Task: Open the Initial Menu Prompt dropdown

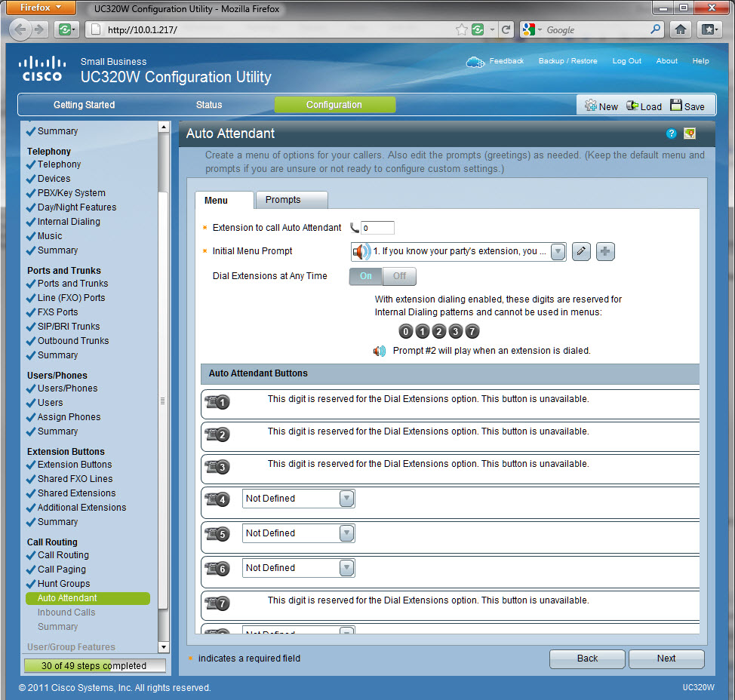Action: pyautogui.click(x=558, y=252)
